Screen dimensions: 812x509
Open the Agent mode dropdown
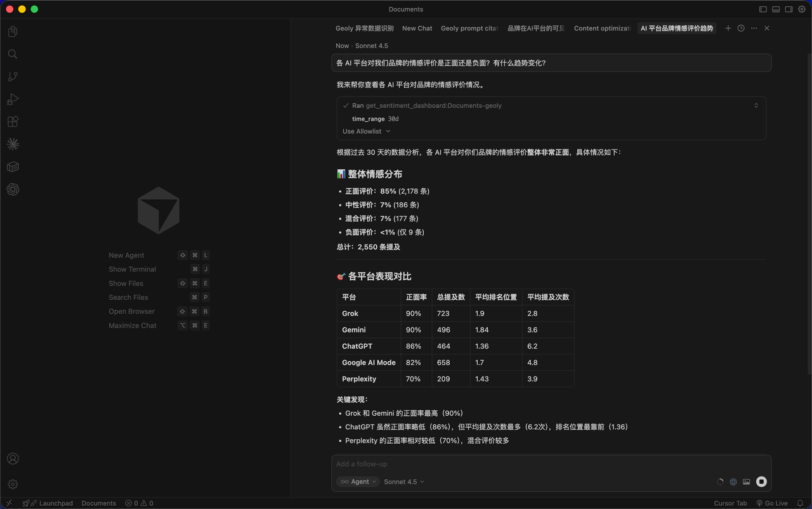click(x=358, y=482)
